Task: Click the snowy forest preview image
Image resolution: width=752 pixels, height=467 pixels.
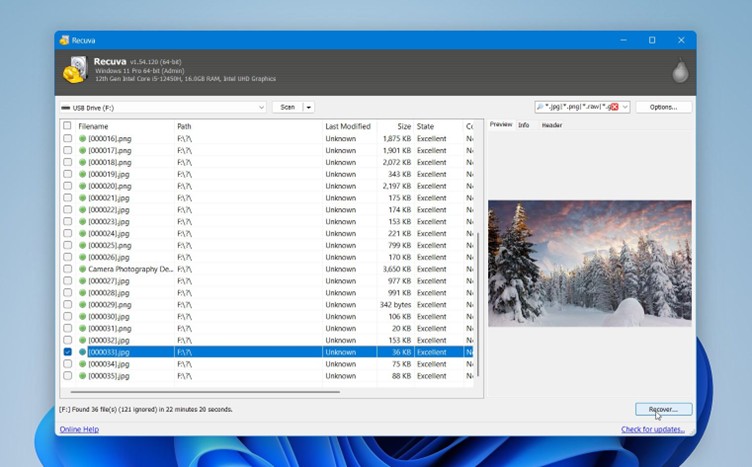Action: click(589, 262)
